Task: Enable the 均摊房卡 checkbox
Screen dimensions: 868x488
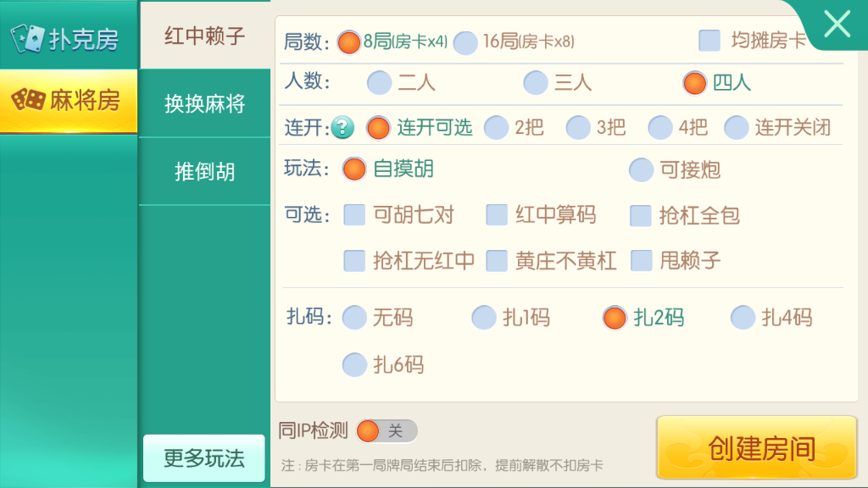Action: coord(709,40)
